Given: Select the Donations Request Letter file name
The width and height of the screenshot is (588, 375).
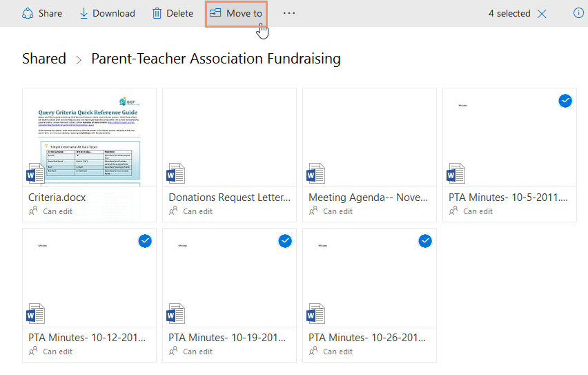Looking at the screenshot, I should 228,198.
